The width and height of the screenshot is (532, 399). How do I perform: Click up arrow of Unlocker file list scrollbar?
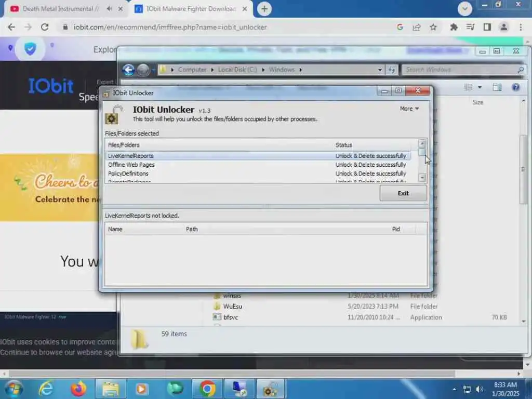coord(422,143)
